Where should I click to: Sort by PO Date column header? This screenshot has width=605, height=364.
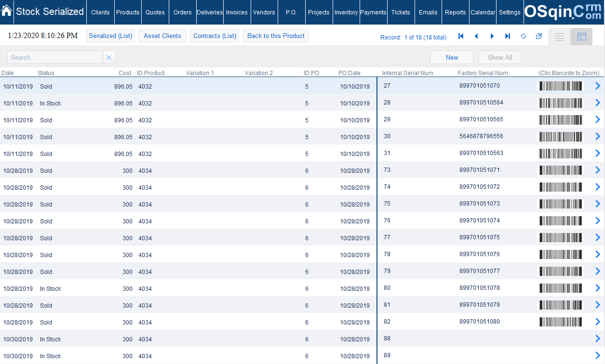tap(349, 73)
